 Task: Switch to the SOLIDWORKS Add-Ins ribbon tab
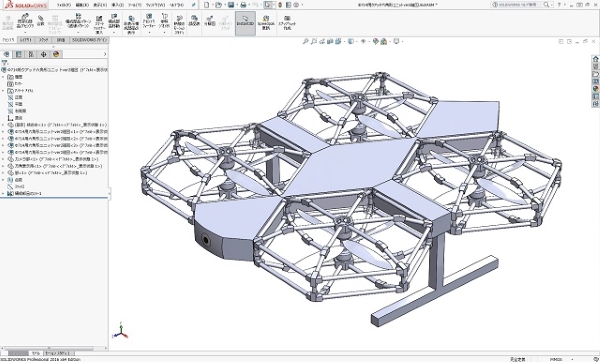[x=90, y=40]
